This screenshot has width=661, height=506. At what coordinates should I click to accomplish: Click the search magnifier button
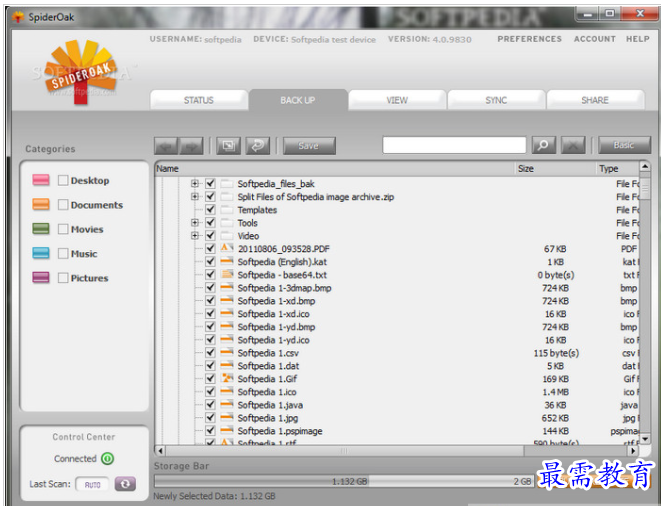click(543, 145)
